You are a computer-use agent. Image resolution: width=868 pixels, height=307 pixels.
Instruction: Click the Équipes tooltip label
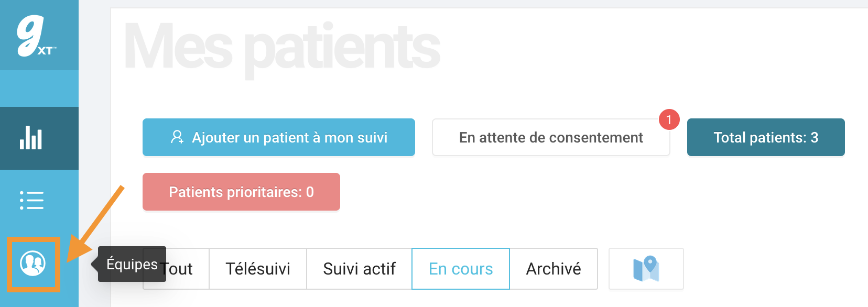(132, 264)
